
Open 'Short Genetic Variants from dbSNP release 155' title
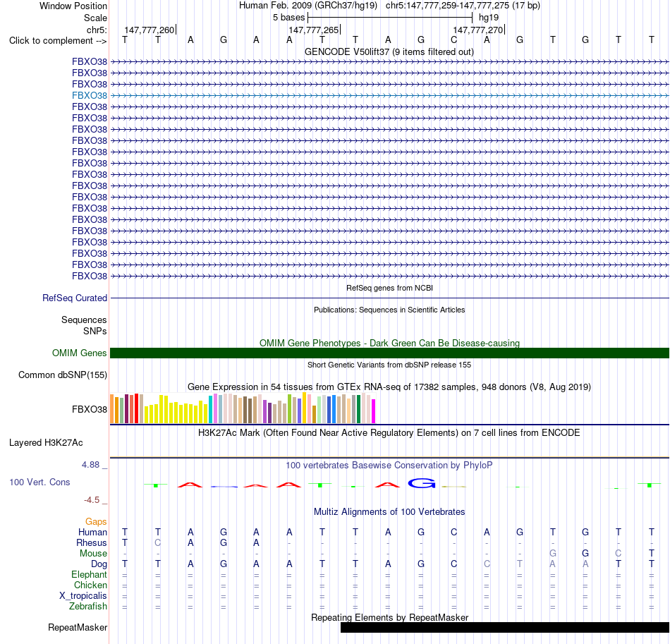click(389, 365)
